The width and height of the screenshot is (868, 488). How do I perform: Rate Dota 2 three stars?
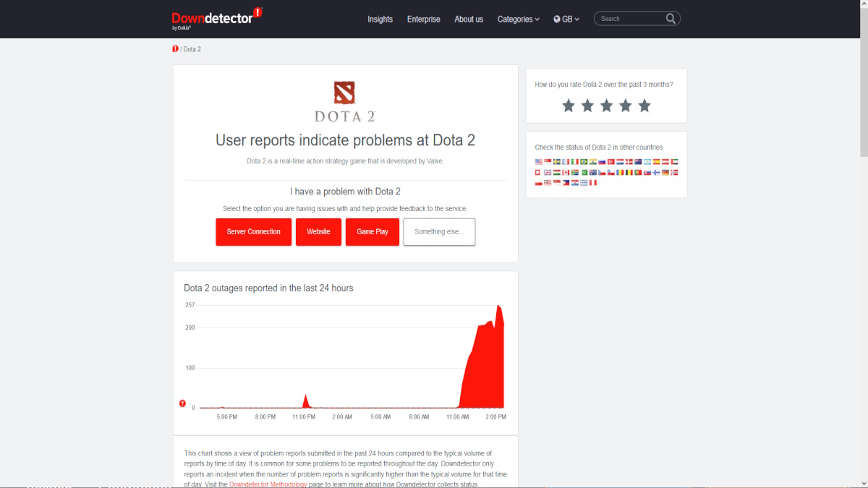(606, 106)
